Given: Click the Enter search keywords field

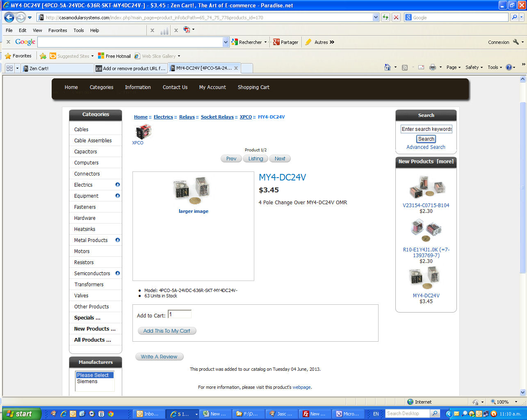Looking at the screenshot, I should (427, 129).
